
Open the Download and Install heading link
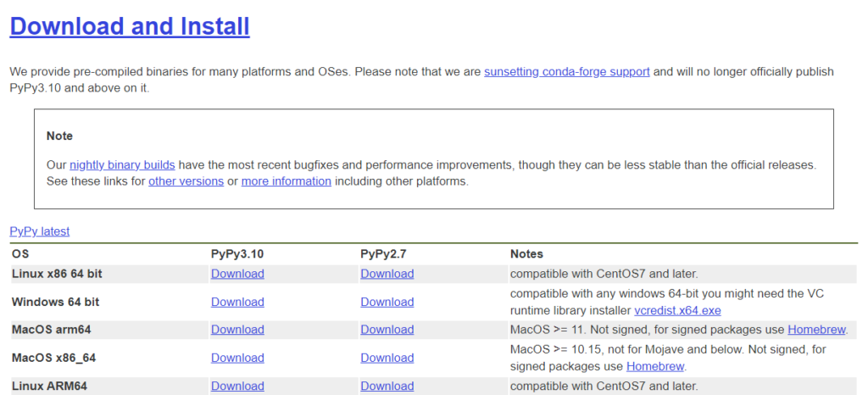[x=130, y=26]
